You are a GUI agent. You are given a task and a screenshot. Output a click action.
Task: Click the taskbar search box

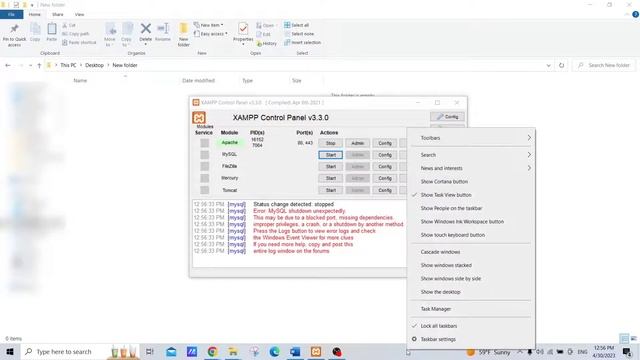(80, 351)
